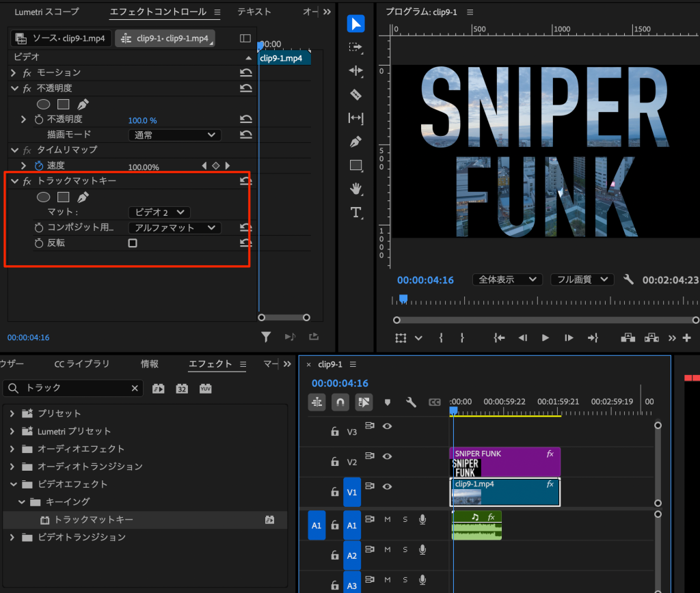Open timeline wrench display settings
Viewport: 700px width, 593px height.
411,402
